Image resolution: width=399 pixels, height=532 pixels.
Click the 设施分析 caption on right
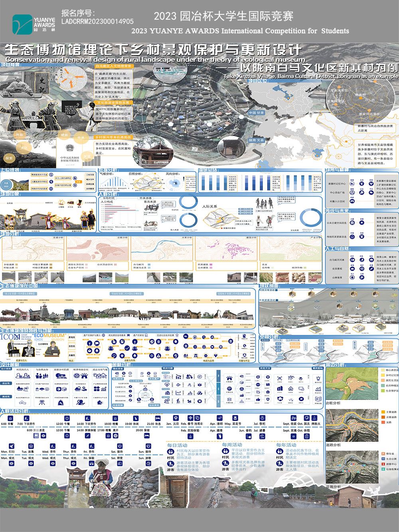click(334, 487)
